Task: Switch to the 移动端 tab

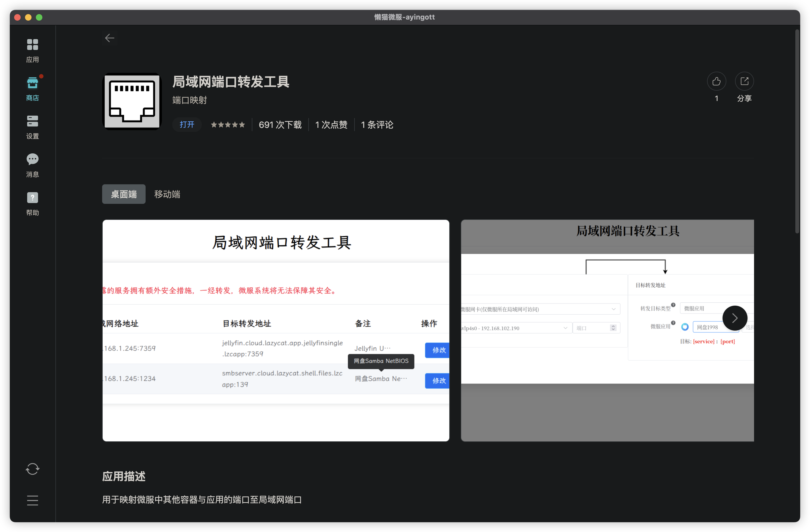Action: [167, 194]
